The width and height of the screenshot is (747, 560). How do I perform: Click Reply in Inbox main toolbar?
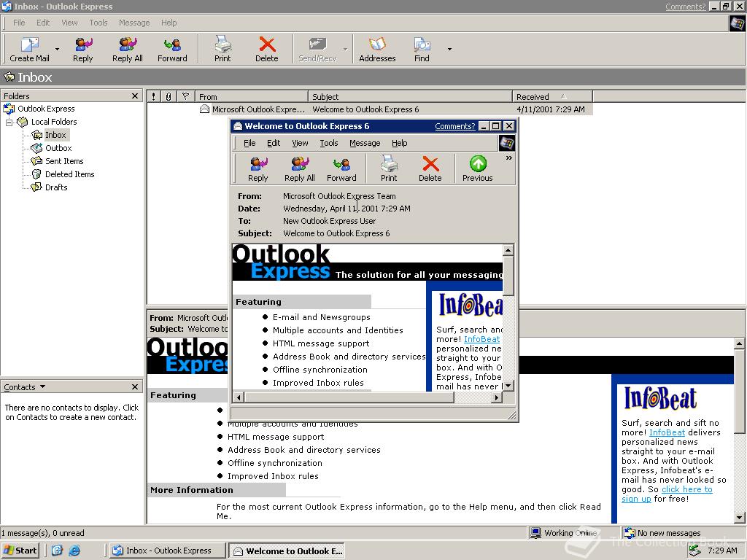(x=83, y=50)
